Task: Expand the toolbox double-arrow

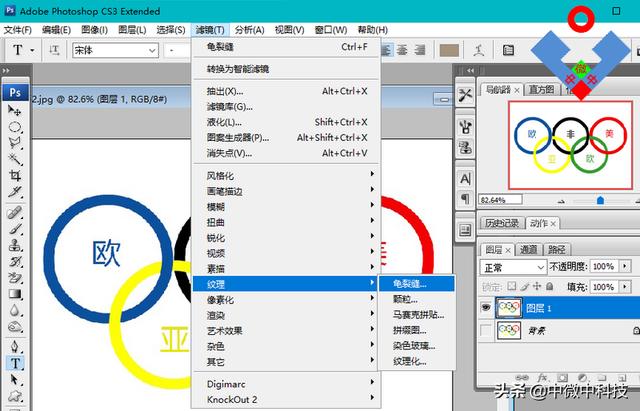Action: 6,70
